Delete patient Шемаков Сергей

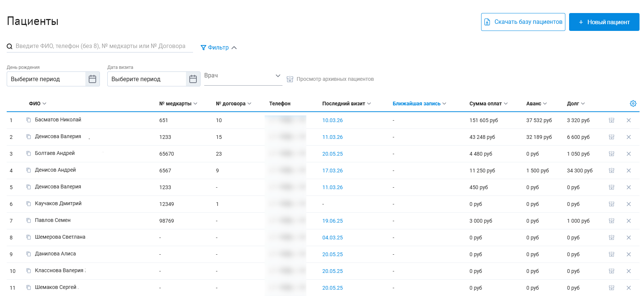click(x=629, y=288)
